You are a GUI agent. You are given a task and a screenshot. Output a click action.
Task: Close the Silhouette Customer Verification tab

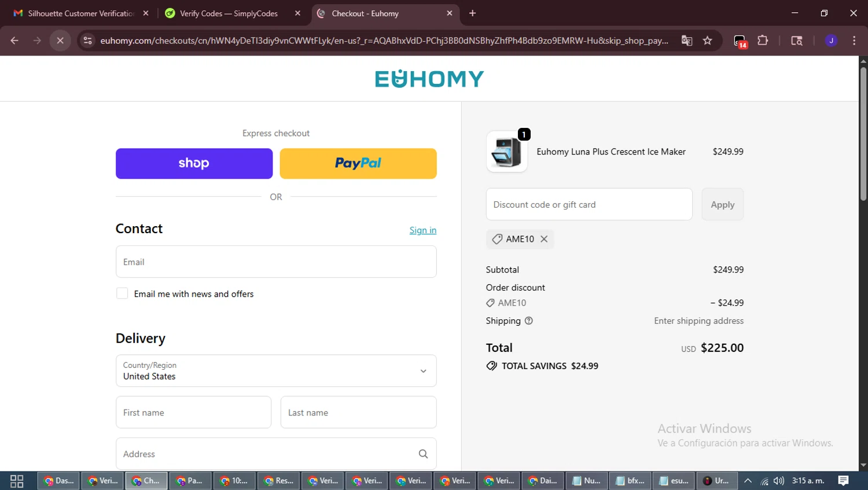tap(146, 13)
